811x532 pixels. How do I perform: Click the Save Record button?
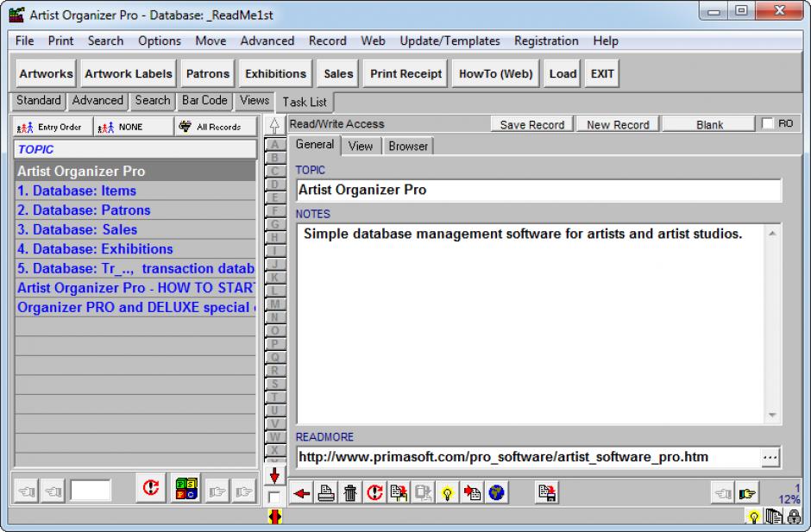coord(531,125)
